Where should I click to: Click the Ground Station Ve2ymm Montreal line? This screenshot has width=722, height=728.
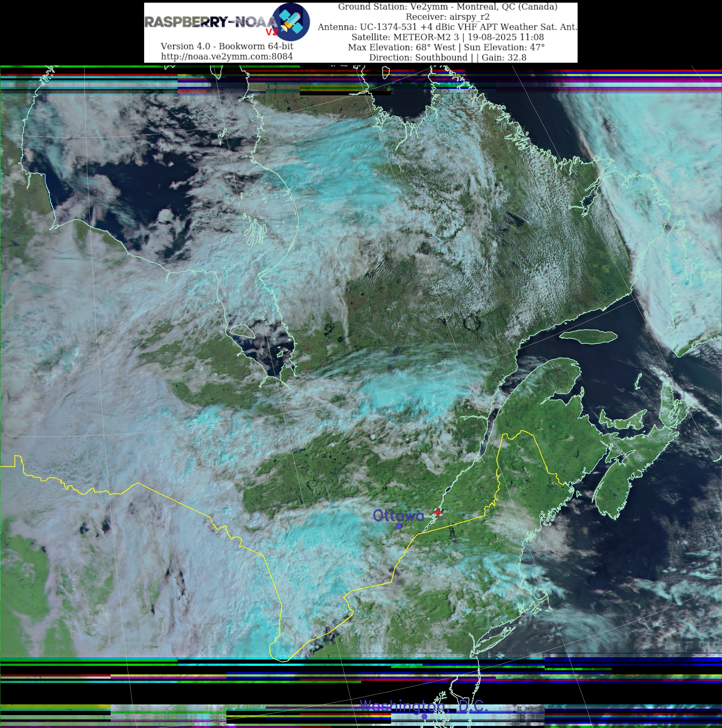click(x=447, y=6)
